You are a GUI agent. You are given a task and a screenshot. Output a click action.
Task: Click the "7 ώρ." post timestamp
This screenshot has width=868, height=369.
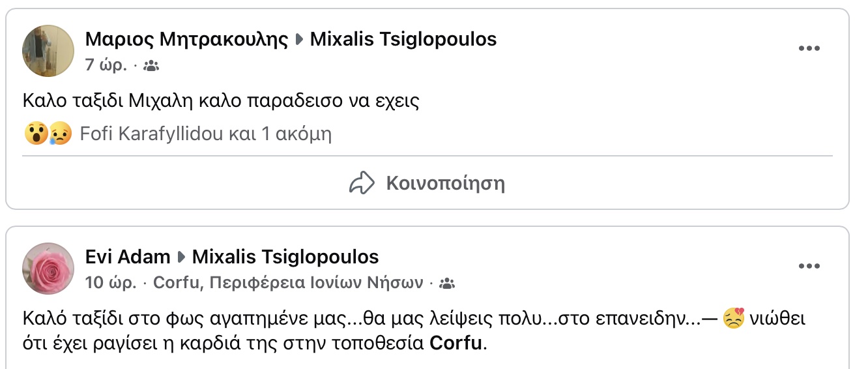(x=106, y=65)
